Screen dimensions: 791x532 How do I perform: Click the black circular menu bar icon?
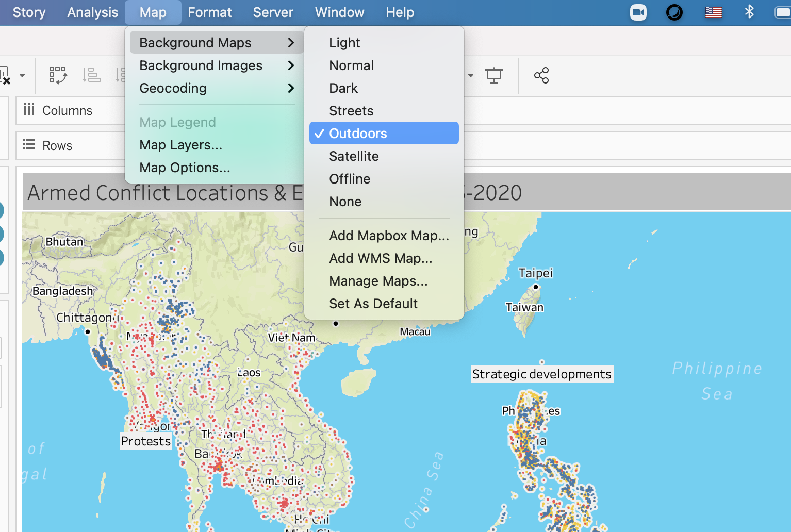click(674, 12)
